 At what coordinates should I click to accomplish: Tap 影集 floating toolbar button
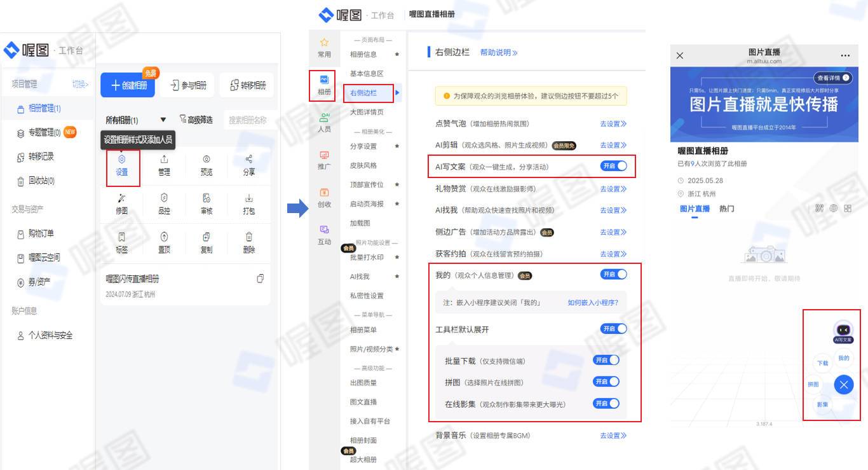coord(823,404)
